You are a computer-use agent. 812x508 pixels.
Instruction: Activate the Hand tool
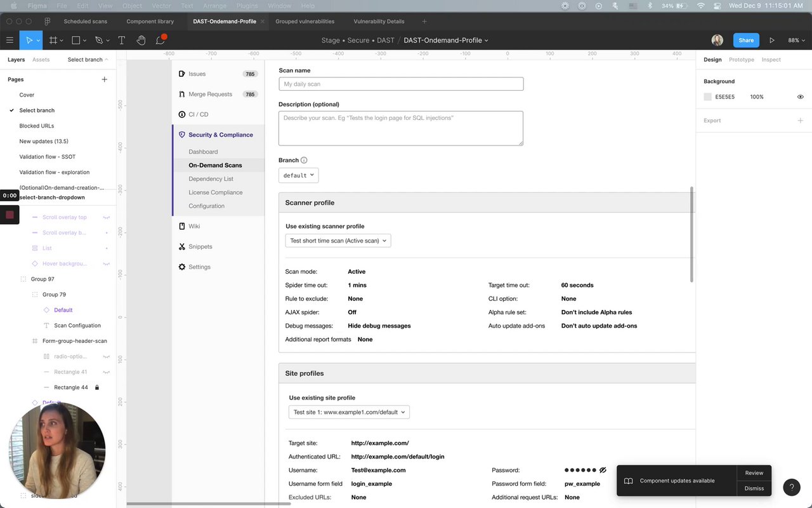click(141, 40)
